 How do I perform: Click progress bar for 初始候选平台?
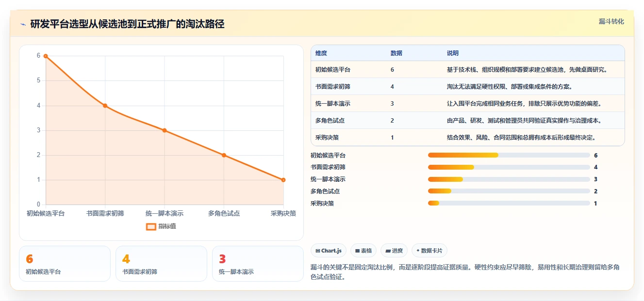(x=509, y=155)
